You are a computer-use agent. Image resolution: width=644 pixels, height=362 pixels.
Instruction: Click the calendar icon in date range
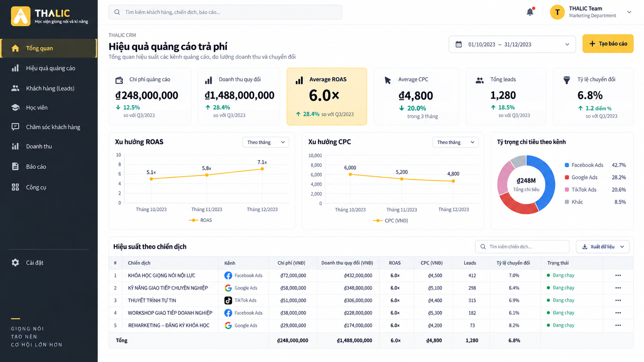(458, 44)
